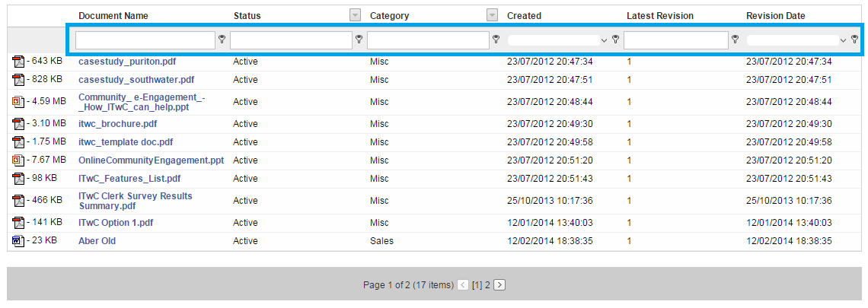
Task: Click the Created column filter funnel icon
Action: click(615, 40)
